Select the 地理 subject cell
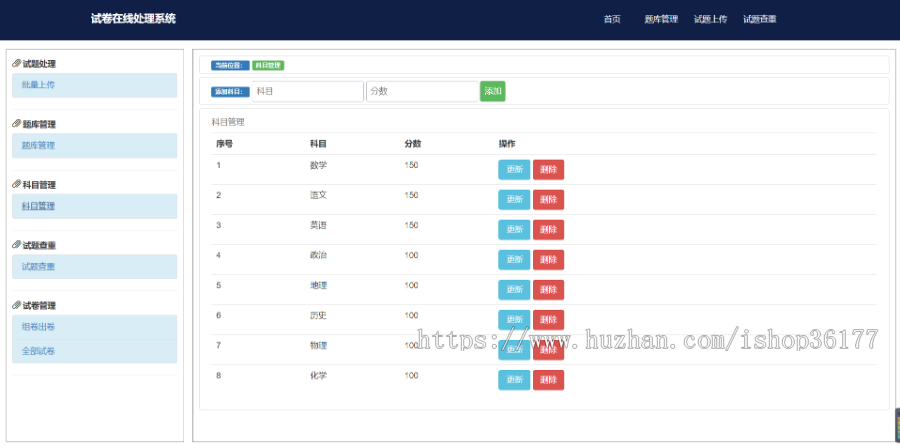This screenshot has width=900, height=446. (x=319, y=285)
